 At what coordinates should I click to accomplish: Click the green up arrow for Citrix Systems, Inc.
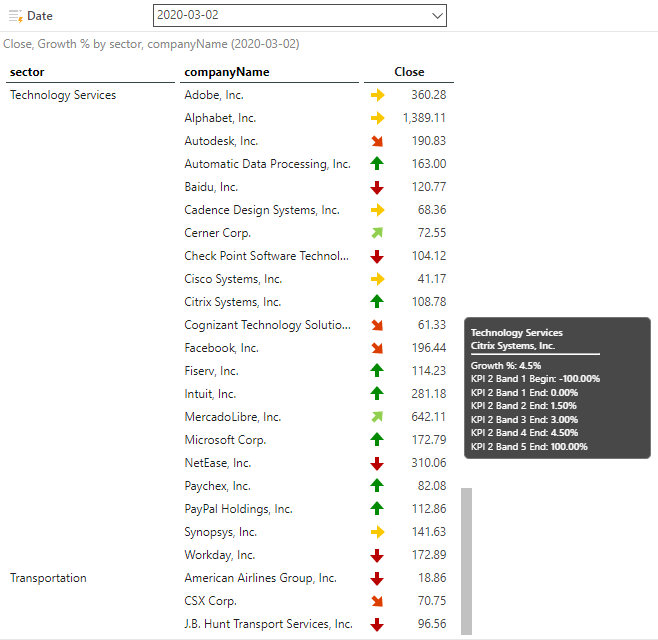point(377,302)
